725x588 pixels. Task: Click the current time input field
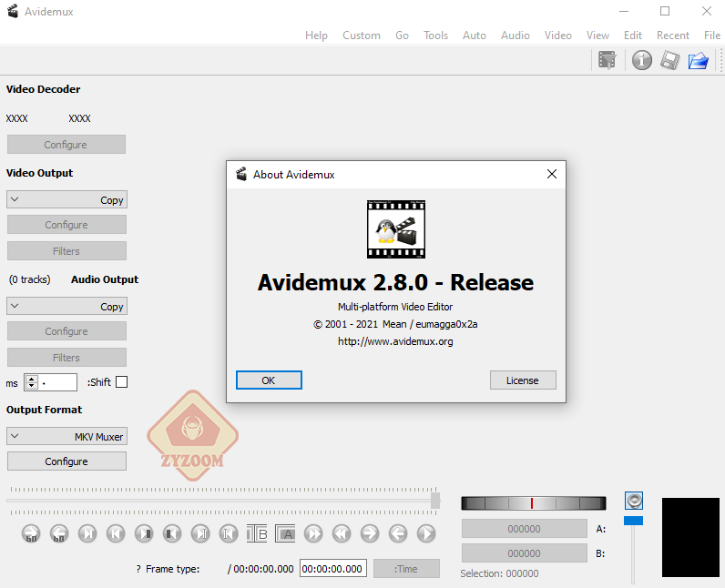point(333,569)
